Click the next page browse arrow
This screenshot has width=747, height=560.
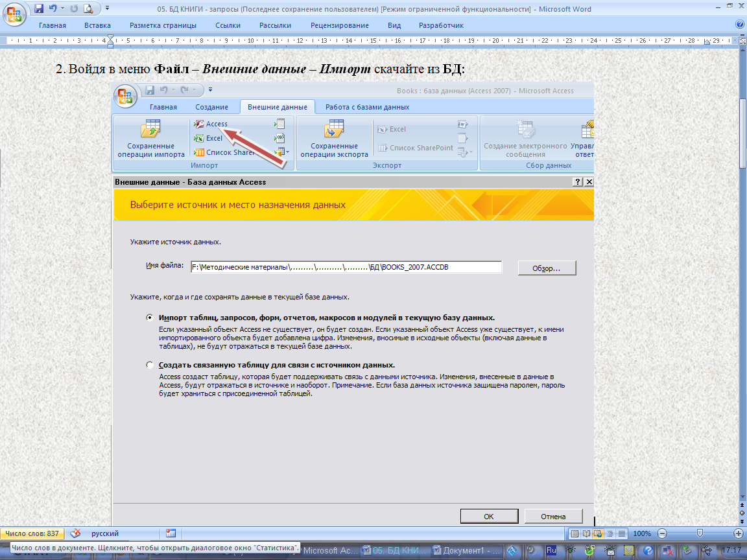tap(742, 521)
